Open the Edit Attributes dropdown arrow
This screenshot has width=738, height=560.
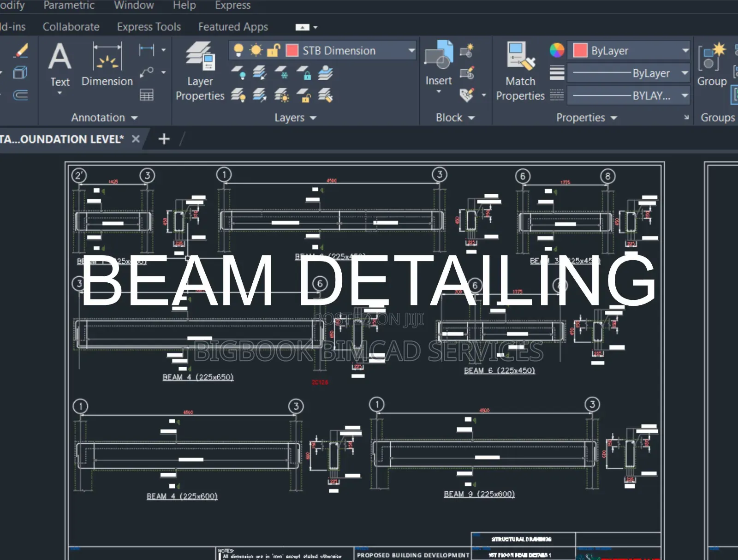[483, 95]
